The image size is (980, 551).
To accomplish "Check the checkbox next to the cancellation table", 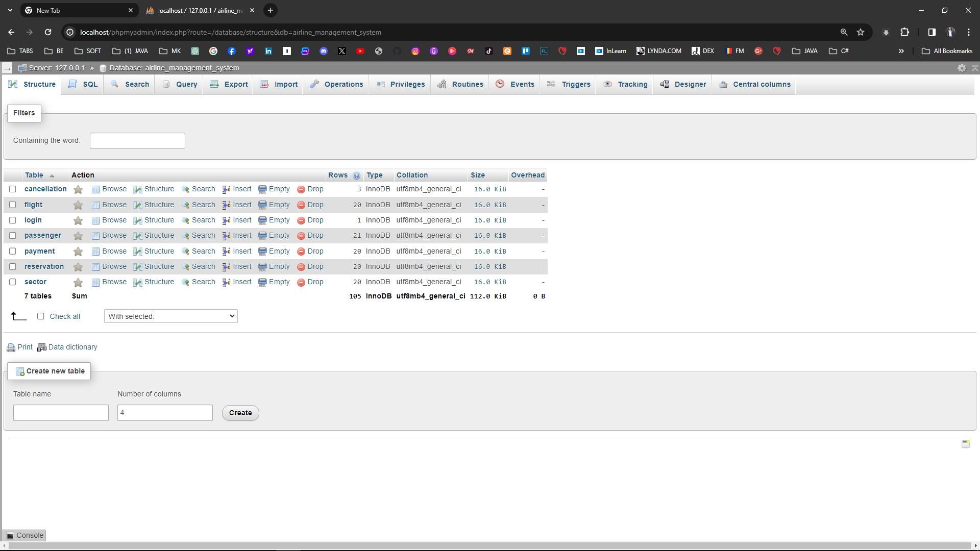I will point(13,189).
